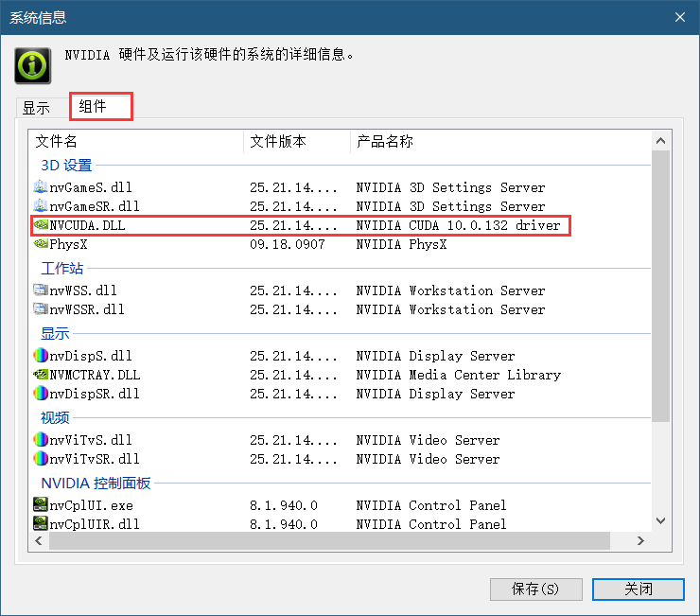Sort by 产品名称 column header
The width and height of the screenshot is (700, 616).
tap(500, 142)
